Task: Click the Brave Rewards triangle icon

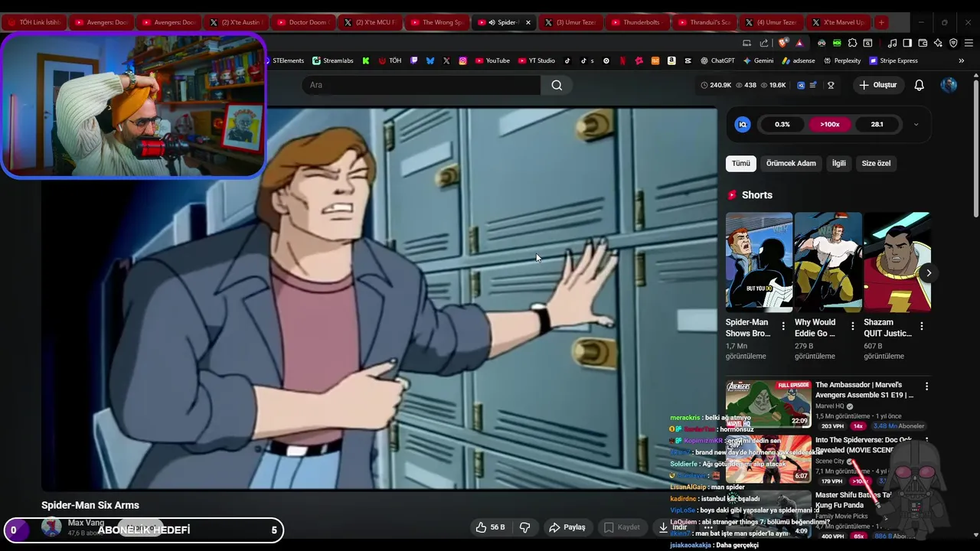Action: point(799,43)
